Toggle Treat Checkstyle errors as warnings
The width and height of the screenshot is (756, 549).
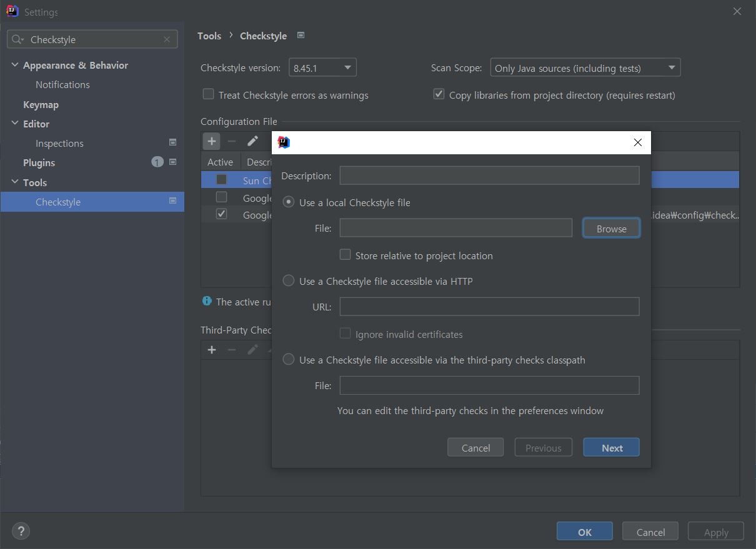[x=209, y=94]
